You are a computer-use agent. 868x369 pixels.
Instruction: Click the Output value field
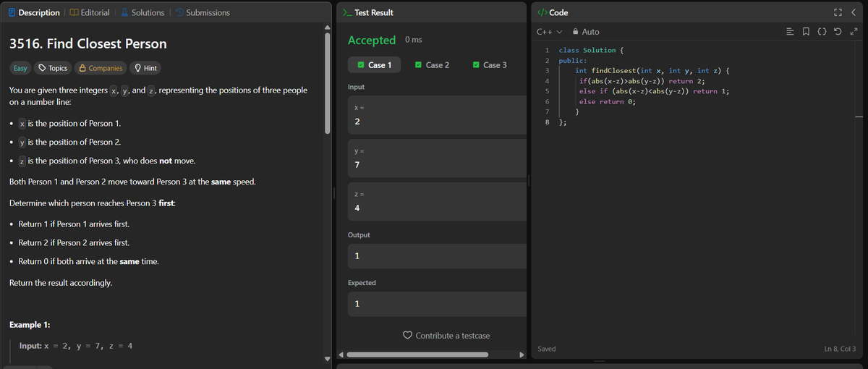point(436,256)
